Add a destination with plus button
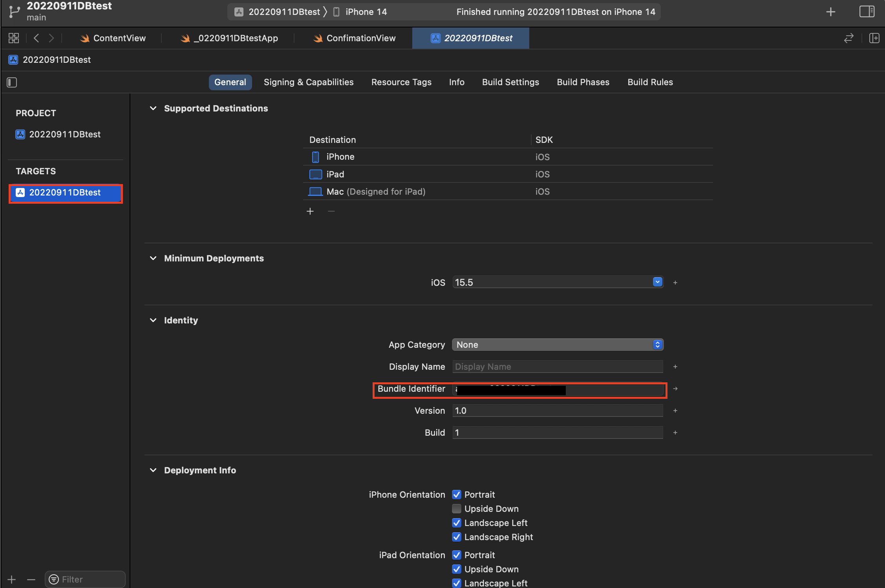885x588 pixels. pos(310,211)
